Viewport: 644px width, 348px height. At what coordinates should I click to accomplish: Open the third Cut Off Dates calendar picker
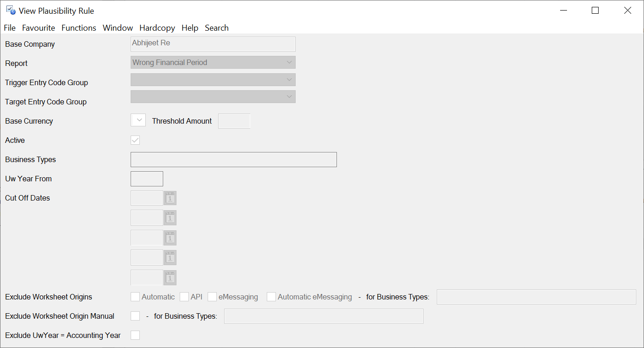[x=170, y=238]
